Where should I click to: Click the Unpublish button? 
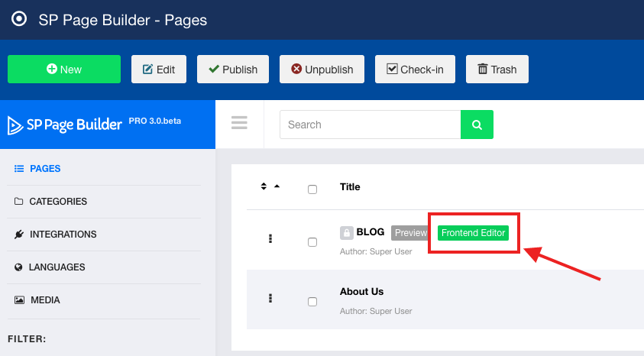(x=322, y=69)
